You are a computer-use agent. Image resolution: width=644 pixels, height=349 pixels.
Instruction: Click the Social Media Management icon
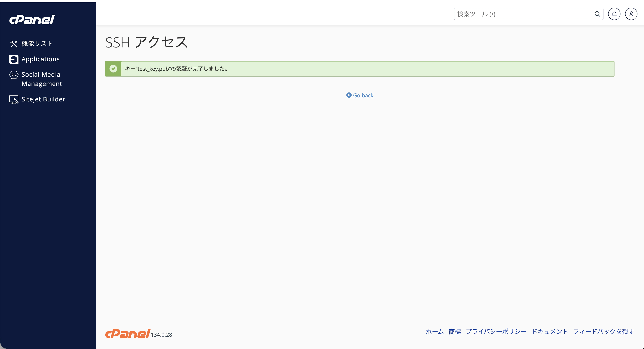pos(14,75)
